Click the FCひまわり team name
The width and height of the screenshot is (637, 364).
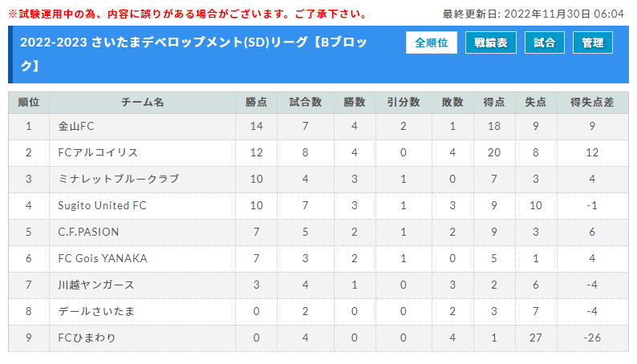point(87,338)
